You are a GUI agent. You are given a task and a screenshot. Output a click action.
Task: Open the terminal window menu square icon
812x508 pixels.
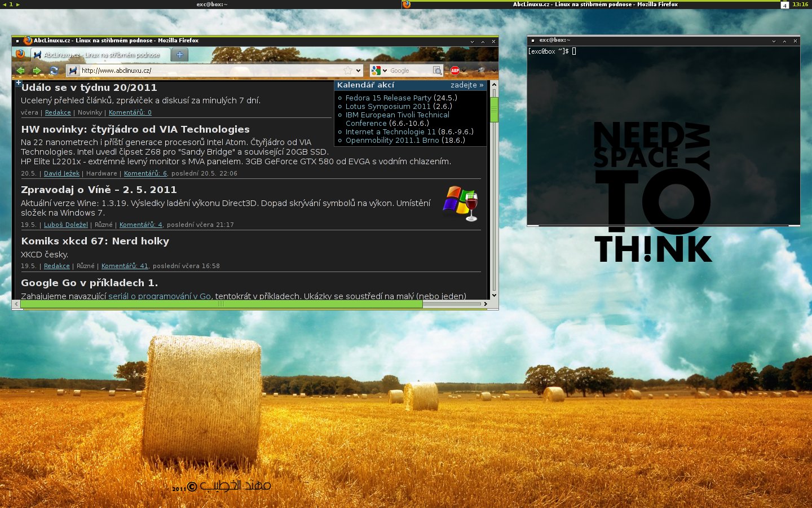[533, 41]
